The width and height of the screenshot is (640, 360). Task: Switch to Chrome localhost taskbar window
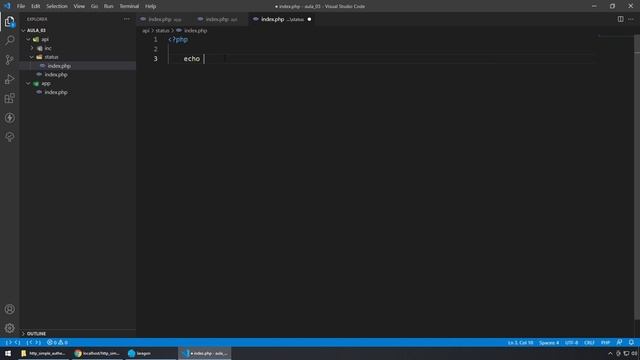[97, 353]
